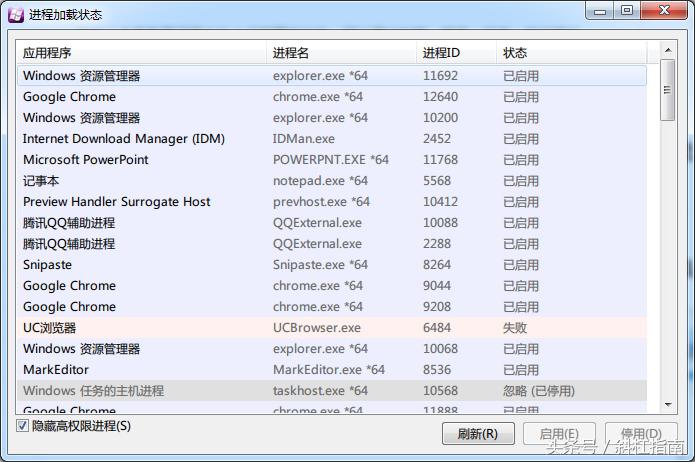
Task: Click process ID 5568
Action: coord(437,181)
